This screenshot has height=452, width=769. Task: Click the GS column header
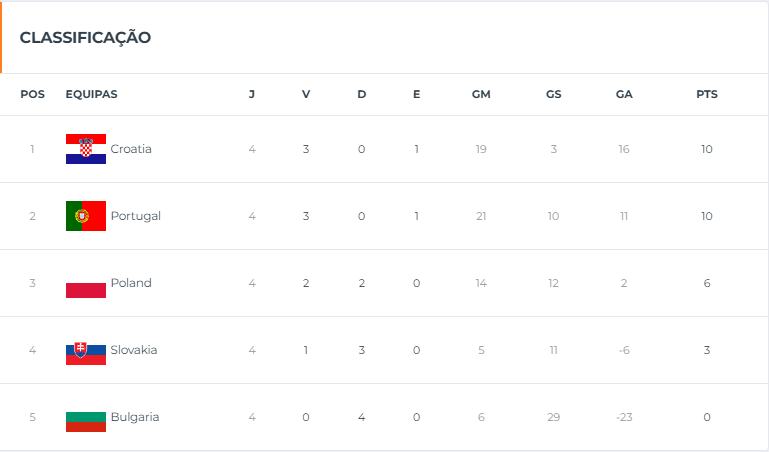point(554,94)
